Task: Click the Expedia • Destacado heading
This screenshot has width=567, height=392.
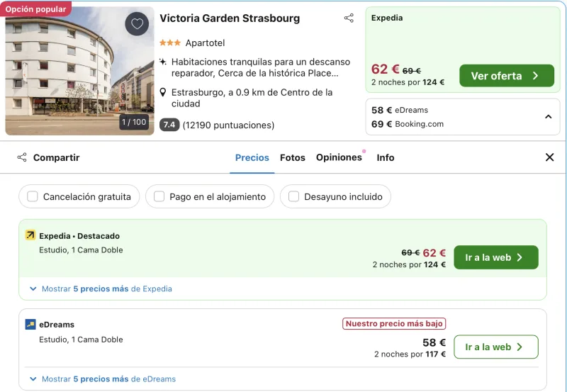Action: [79, 236]
